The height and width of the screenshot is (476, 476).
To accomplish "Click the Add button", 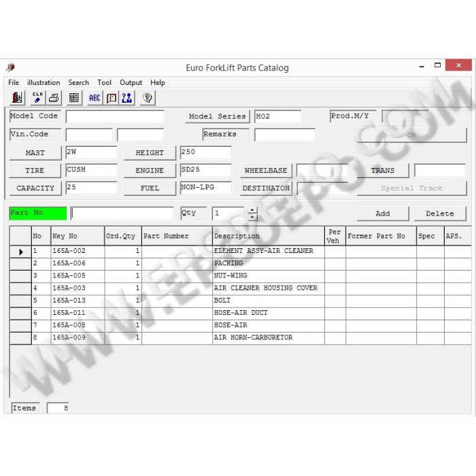I will point(383,214).
